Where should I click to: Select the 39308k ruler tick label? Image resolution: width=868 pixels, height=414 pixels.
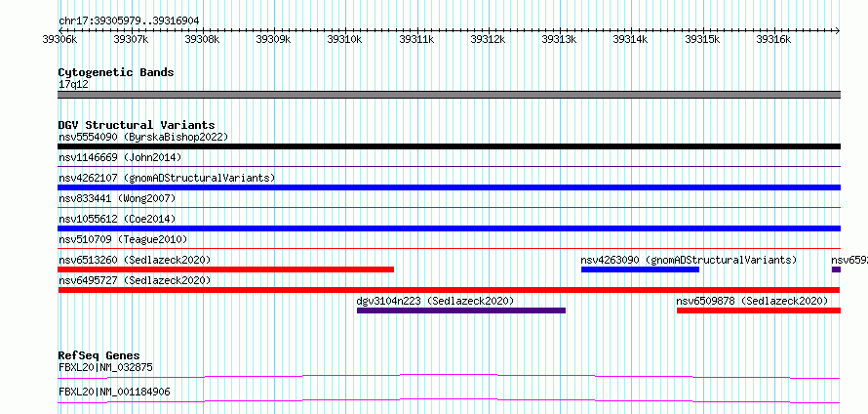[x=202, y=39]
